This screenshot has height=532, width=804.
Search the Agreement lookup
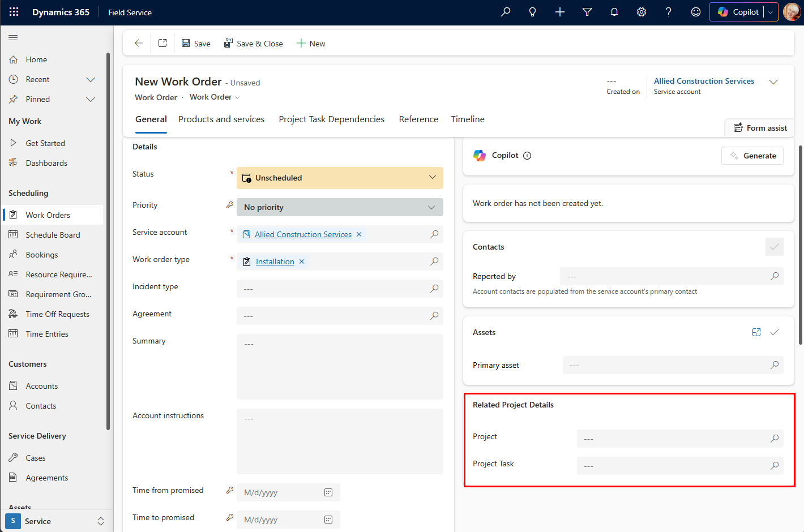click(434, 316)
